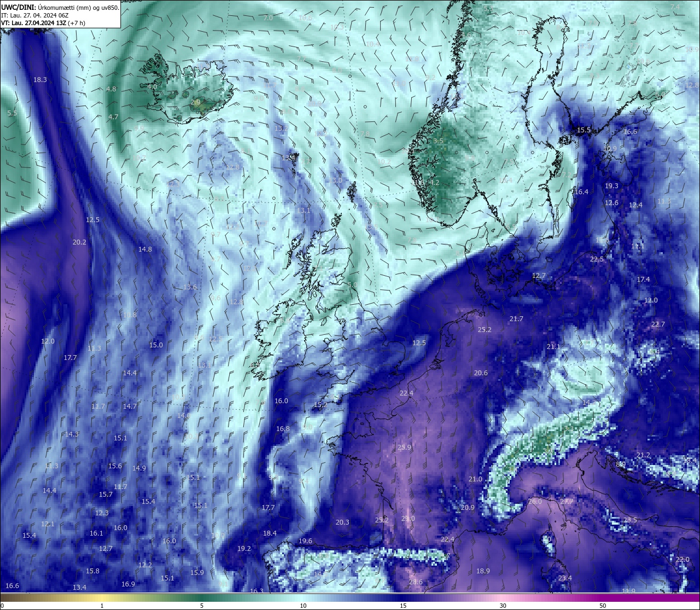This screenshot has height=610, width=700.
Task: Click the 21.0 value on the map
Action: [475, 479]
